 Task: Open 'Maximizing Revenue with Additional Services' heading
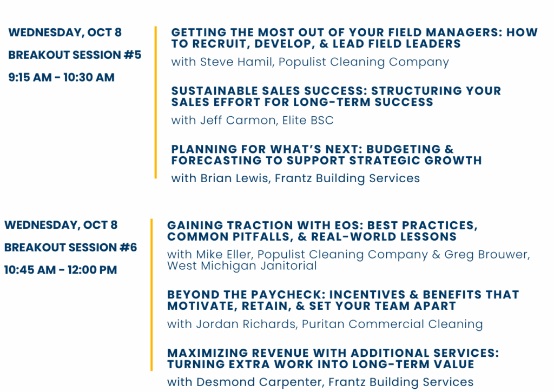pos(333,358)
